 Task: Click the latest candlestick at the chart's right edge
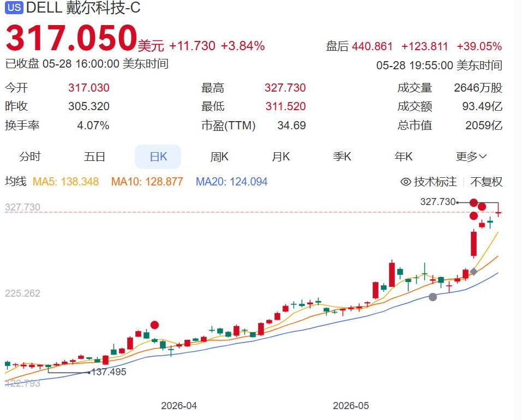[x=498, y=212]
